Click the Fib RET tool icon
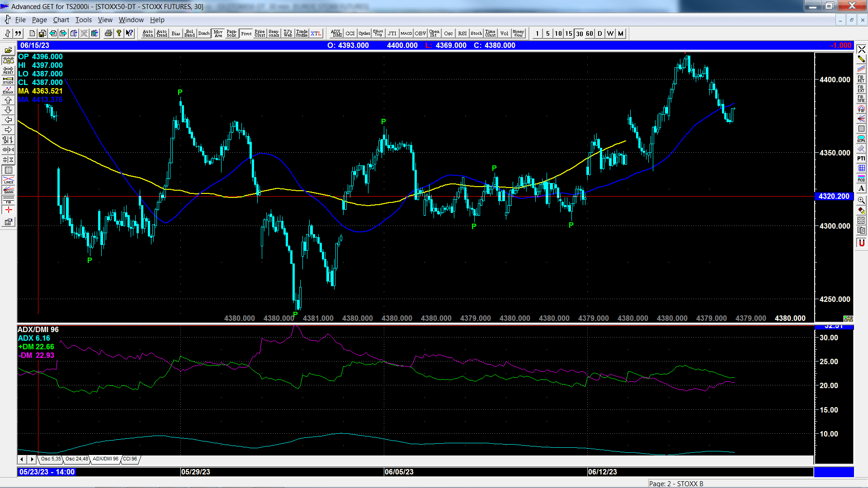Screen dimensions: 868x488 coord(861,79)
